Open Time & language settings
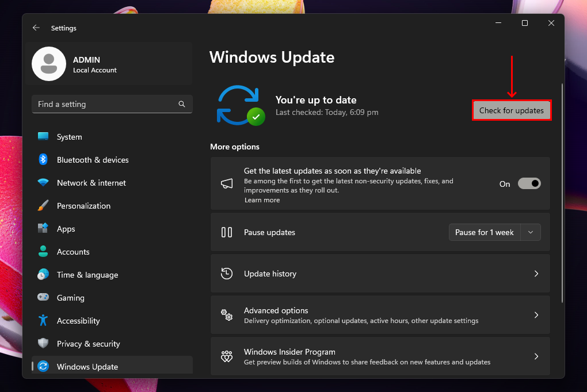Viewport: 587px width, 392px height. coord(112,275)
